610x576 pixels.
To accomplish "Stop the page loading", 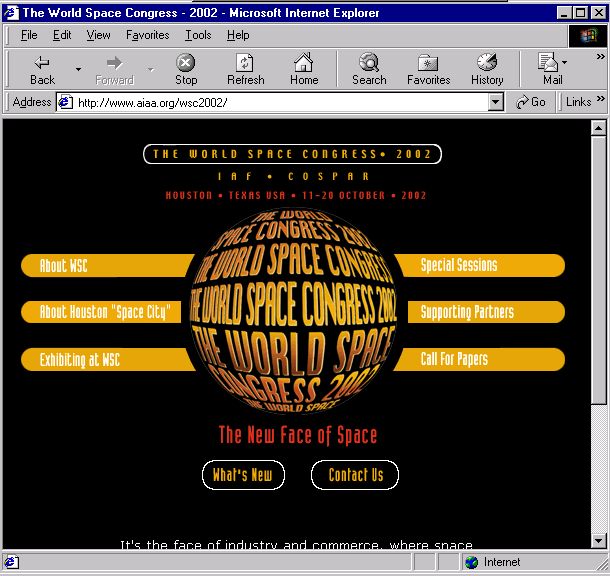I will [186, 70].
